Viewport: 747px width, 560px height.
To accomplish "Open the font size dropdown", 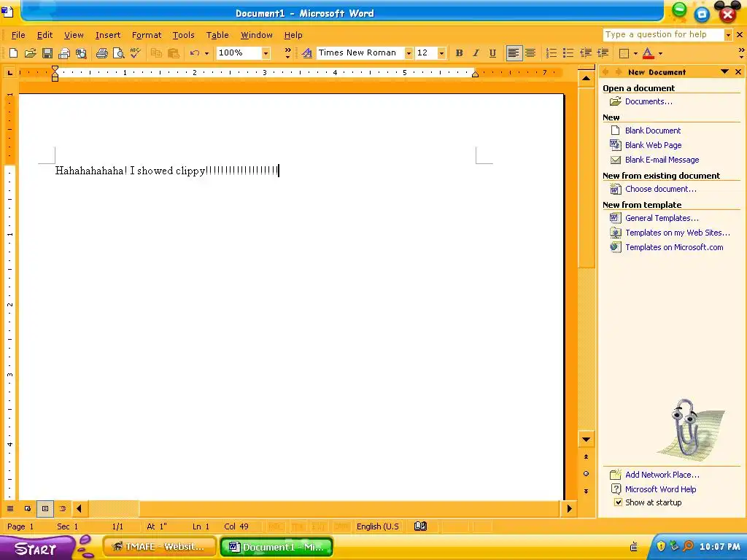I will click(x=441, y=53).
